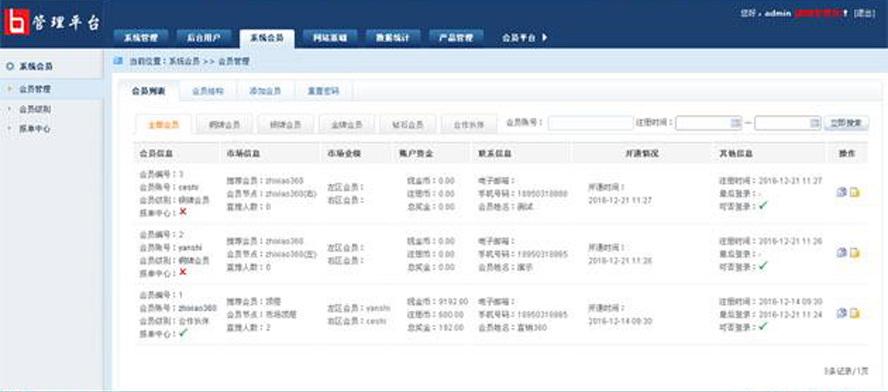Click the yellow note icon in yanshi's row

(855, 253)
